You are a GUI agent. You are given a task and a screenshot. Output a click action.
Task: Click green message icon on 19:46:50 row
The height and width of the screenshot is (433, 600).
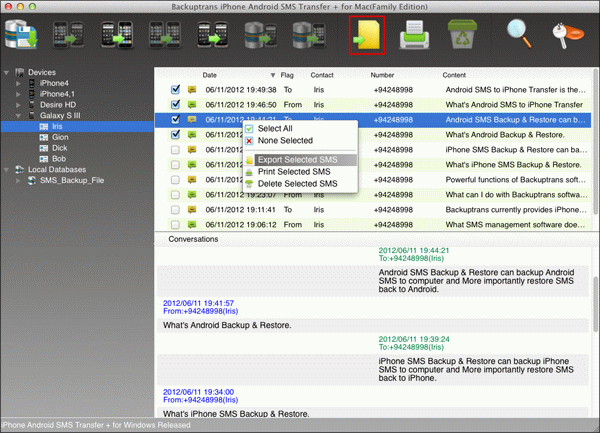coord(192,105)
